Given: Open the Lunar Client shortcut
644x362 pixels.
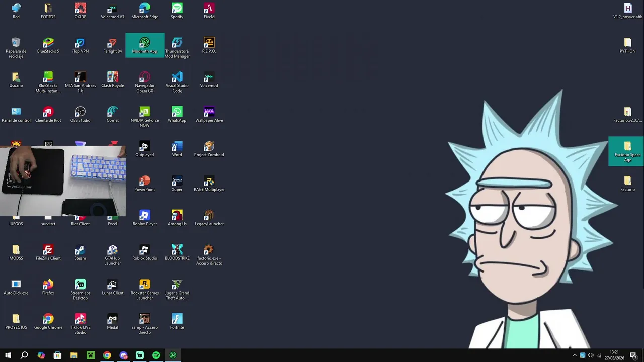Looking at the screenshot, I should point(112,288).
